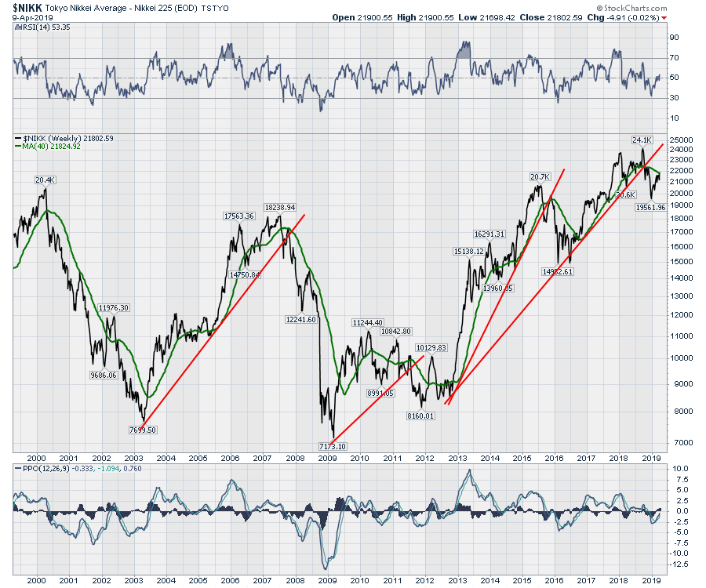
Task: Click the MA(40) 21824.92 legend
Action: point(51,147)
